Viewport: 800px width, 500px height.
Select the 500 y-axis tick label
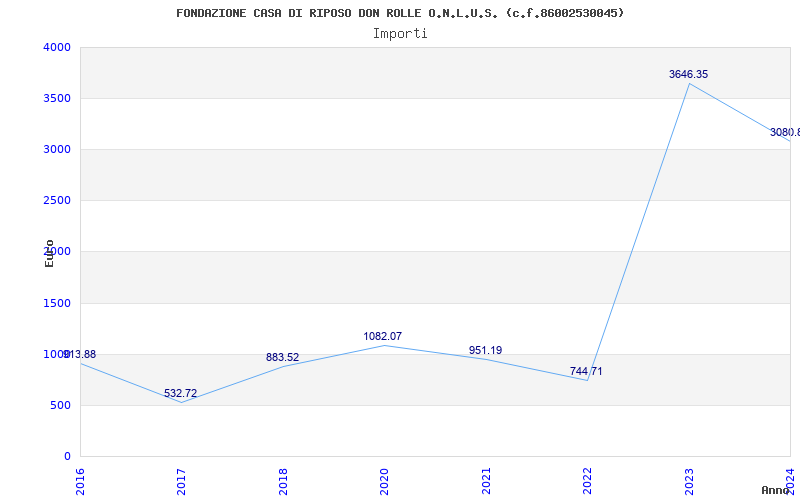coord(61,406)
